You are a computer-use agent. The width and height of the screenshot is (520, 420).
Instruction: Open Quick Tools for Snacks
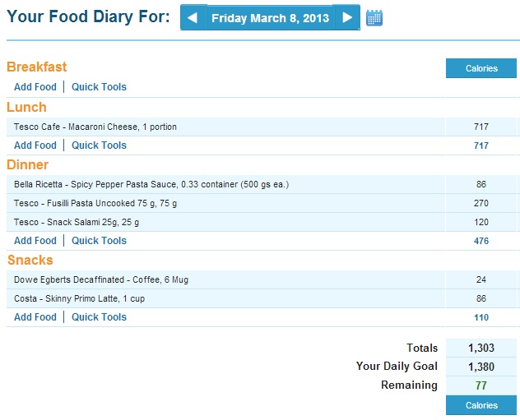(100, 317)
